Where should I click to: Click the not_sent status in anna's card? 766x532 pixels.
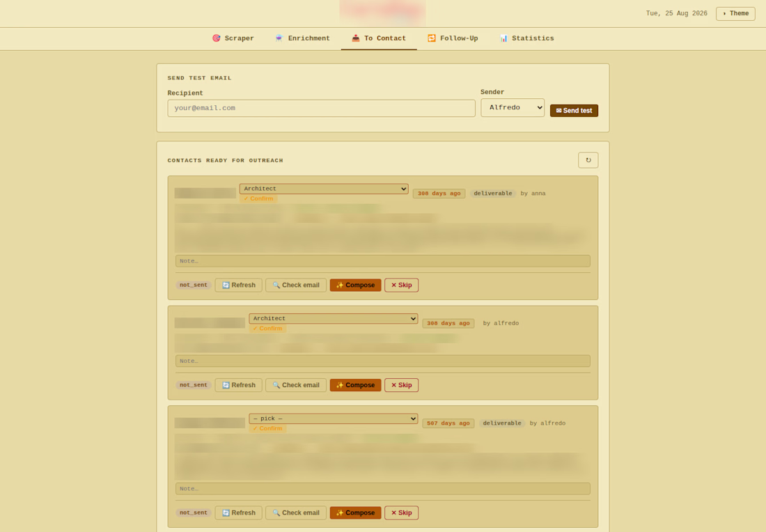[x=193, y=285]
